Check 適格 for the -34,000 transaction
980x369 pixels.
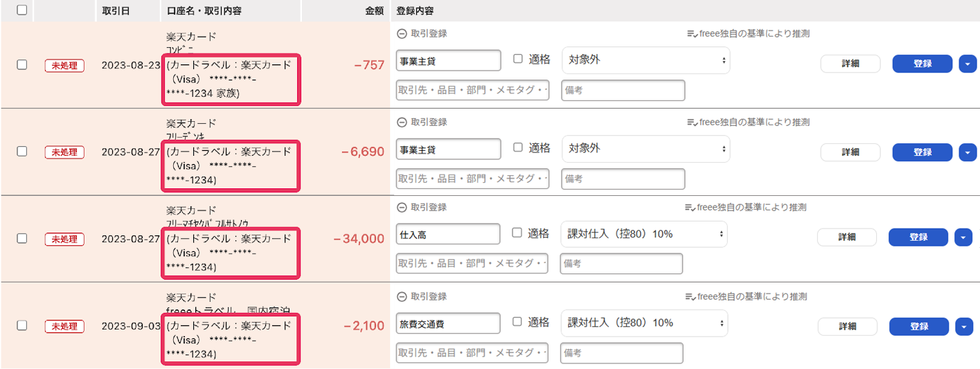tap(517, 233)
